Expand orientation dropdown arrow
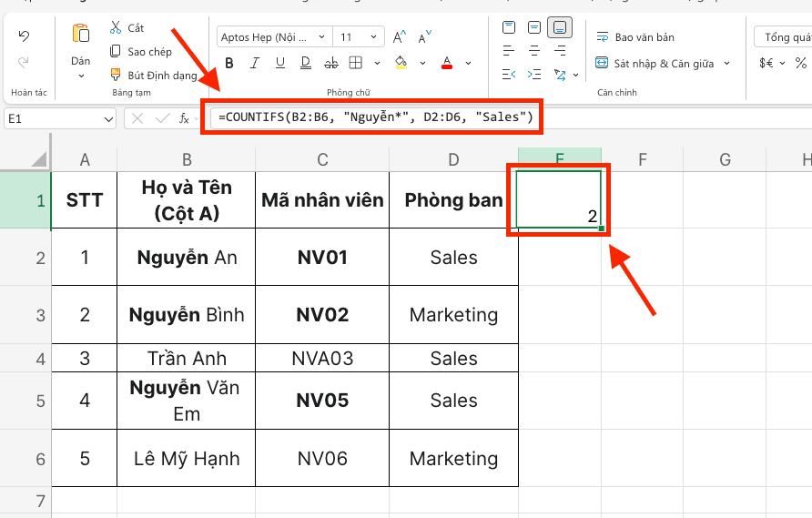This screenshot has height=518, width=812. [x=576, y=76]
